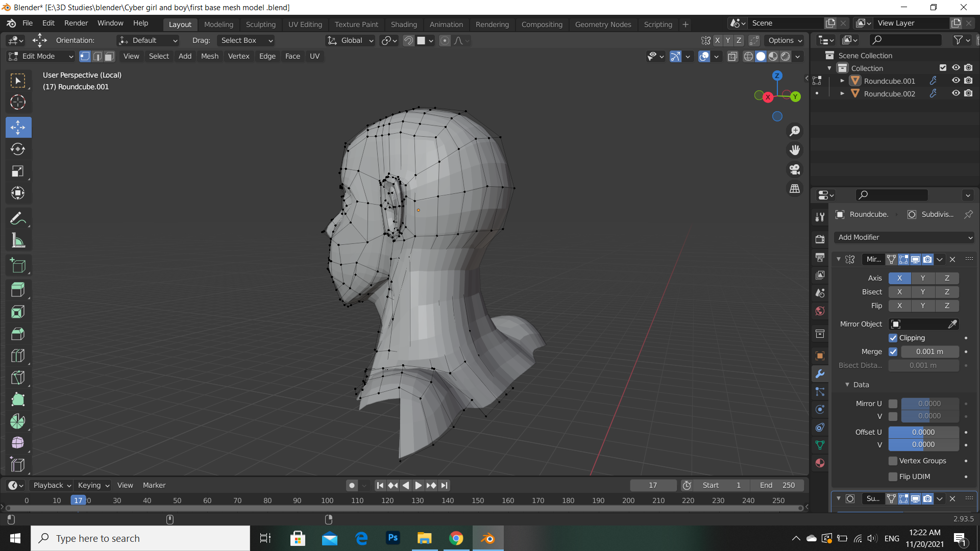
Task: Enable the Y mirror axis button
Action: tap(922, 278)
